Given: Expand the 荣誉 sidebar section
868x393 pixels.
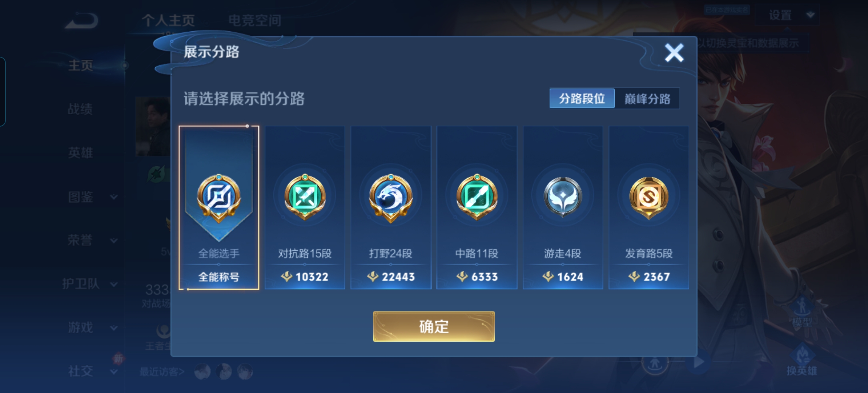Looking at the screenshot, I should click(x=93, y=240).
